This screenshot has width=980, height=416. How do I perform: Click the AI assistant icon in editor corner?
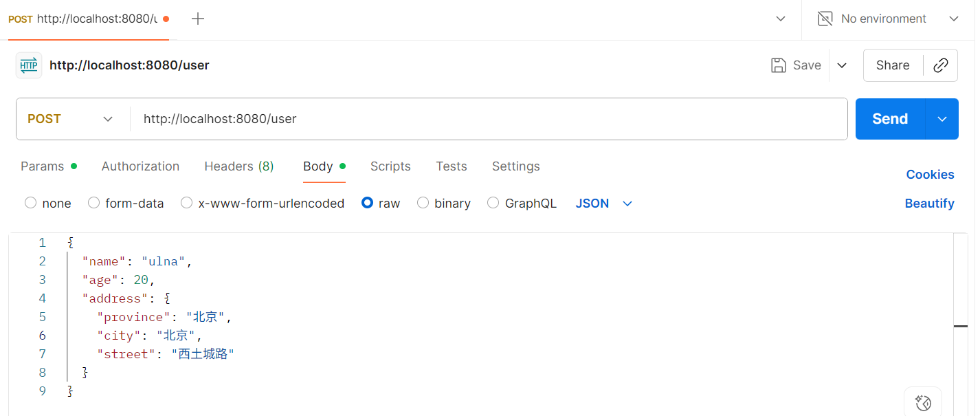[923, 403]
